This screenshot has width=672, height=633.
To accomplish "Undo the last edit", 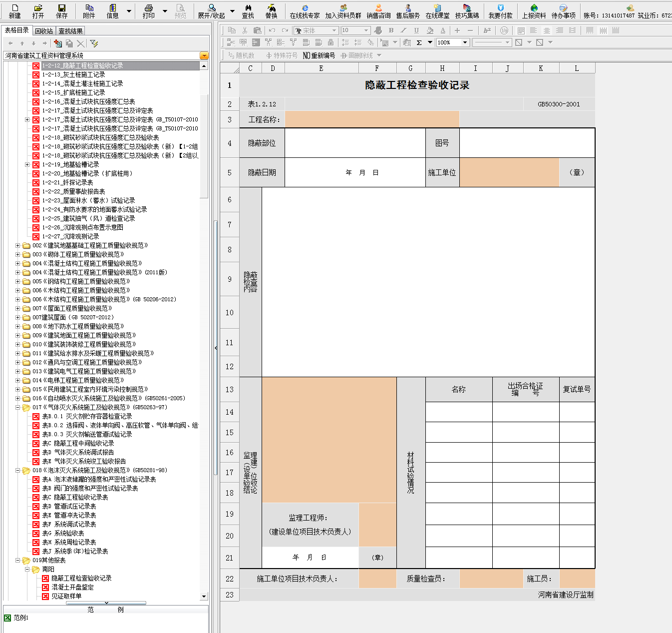I will 272,30.
